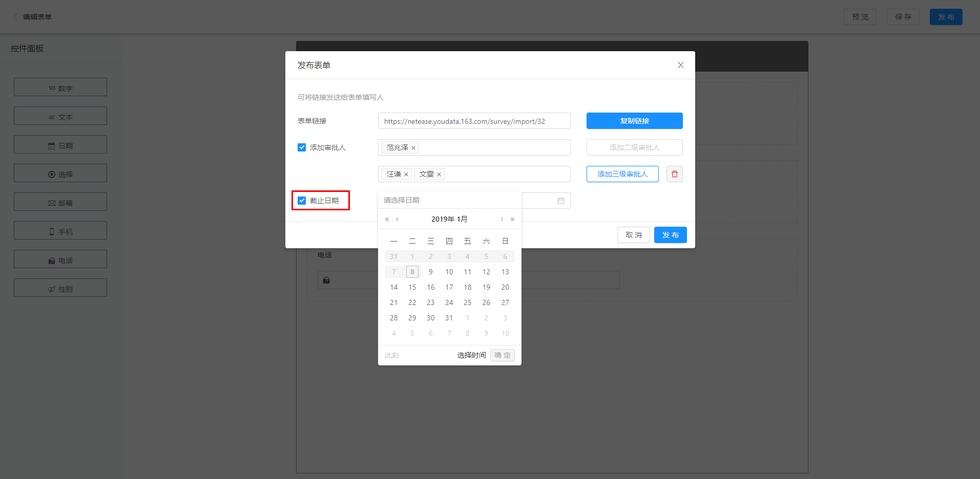
Task: Click the back arrow beside 编辑表单
Action: (x=15, y=17)
